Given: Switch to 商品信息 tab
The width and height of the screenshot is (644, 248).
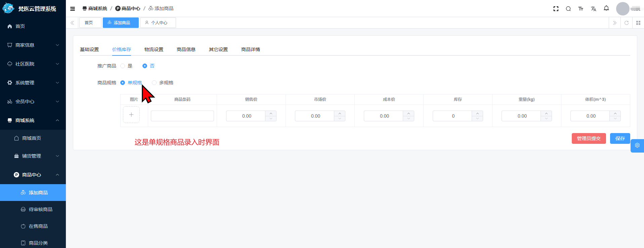Looking at the screenshot, I should 186,49.
